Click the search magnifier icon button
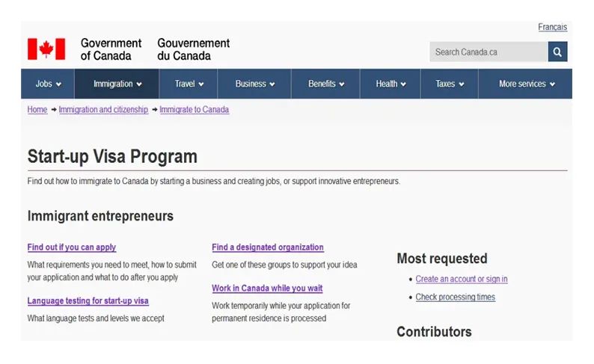The image size is (594, 364). pyautogui.click(x=557, y=52)
